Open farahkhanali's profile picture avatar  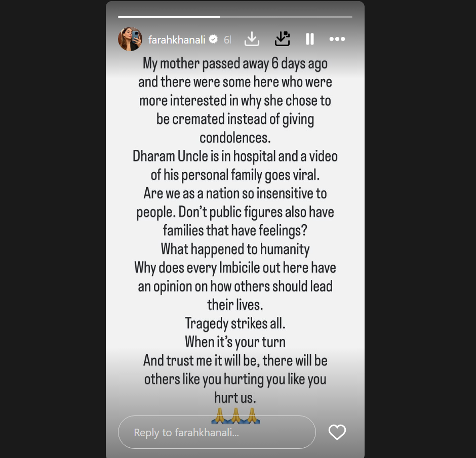(x=130, y=39)
